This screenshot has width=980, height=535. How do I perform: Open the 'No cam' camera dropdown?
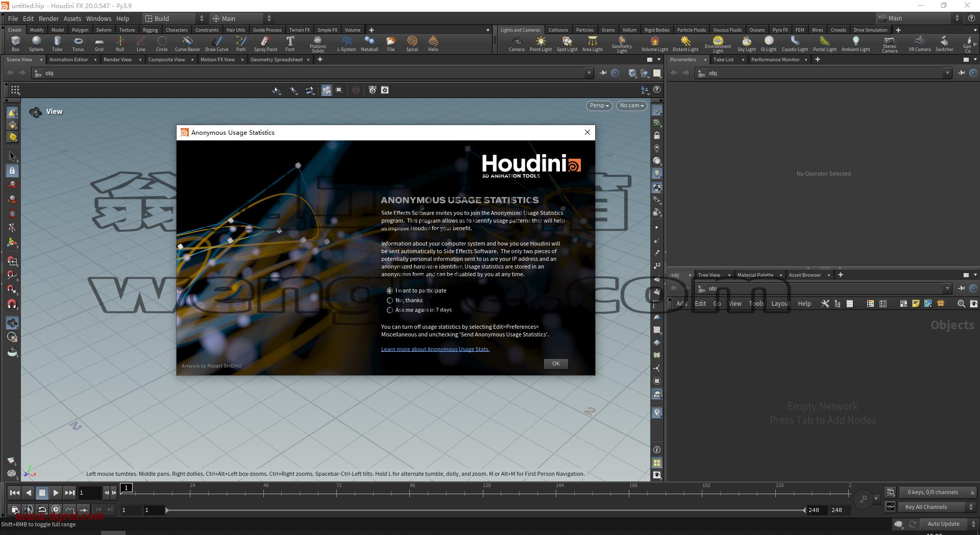[x=631, y=106]
